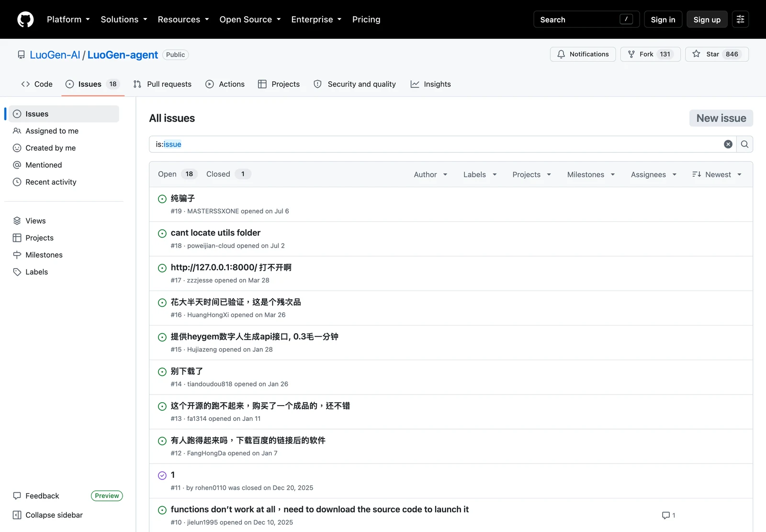The height and width of the screenshot is (532, 766).
Task: Open global navigation settings icon
Action: tap(740, 20)
